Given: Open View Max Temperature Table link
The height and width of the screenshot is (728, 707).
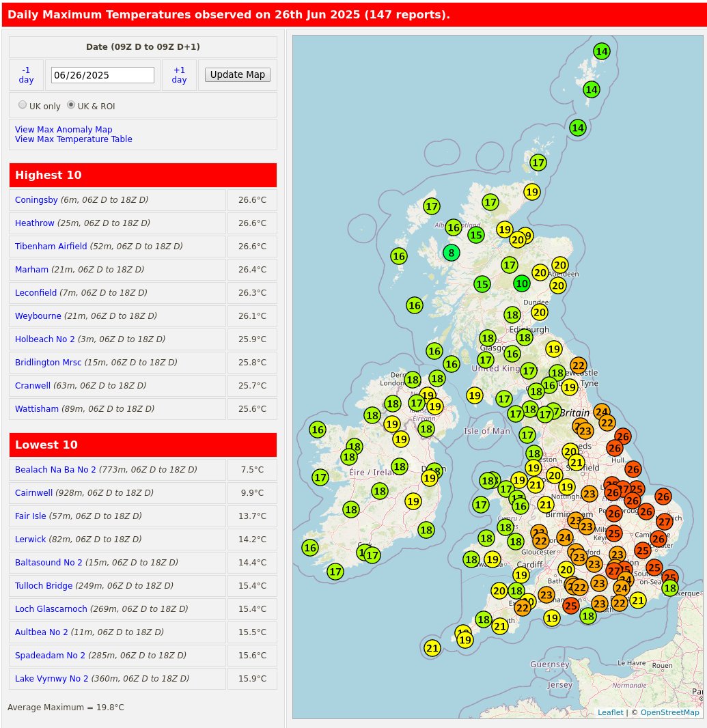Looking at the screenshot, I should click(73, 139).
